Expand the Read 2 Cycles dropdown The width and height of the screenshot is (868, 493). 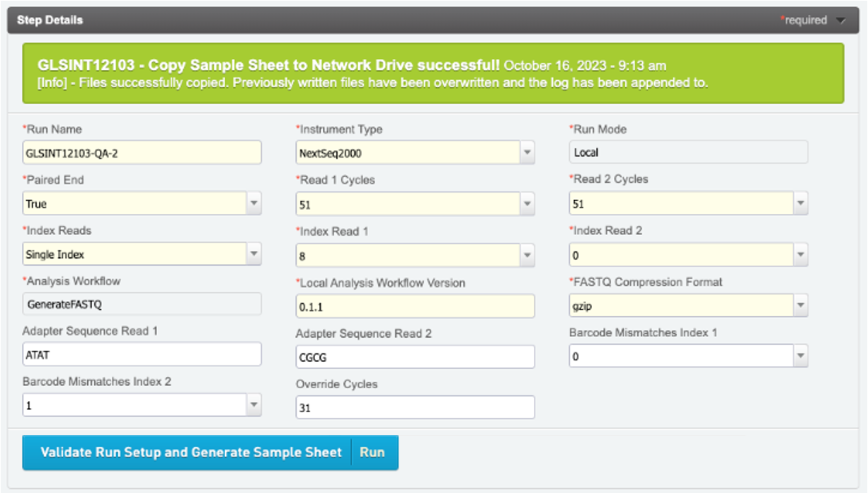[x=800, y=204]
